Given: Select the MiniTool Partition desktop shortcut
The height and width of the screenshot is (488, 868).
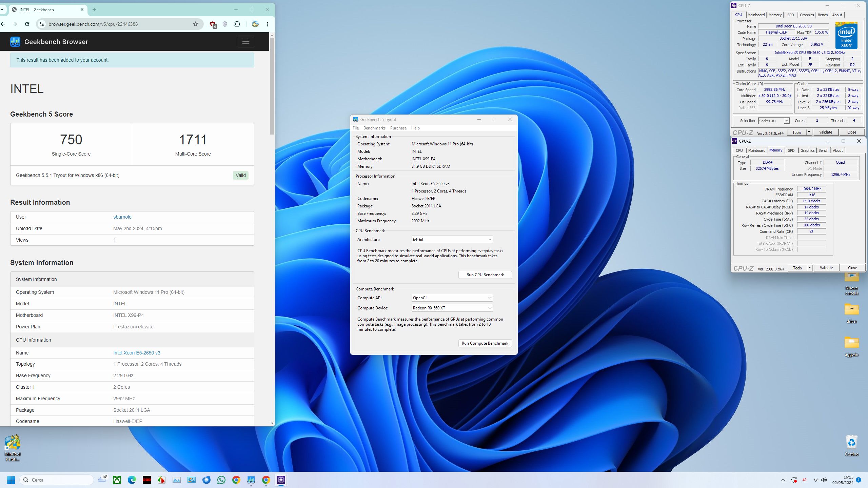Looking at the screenshot, I should pyautogui.click(x=13, y=448).
